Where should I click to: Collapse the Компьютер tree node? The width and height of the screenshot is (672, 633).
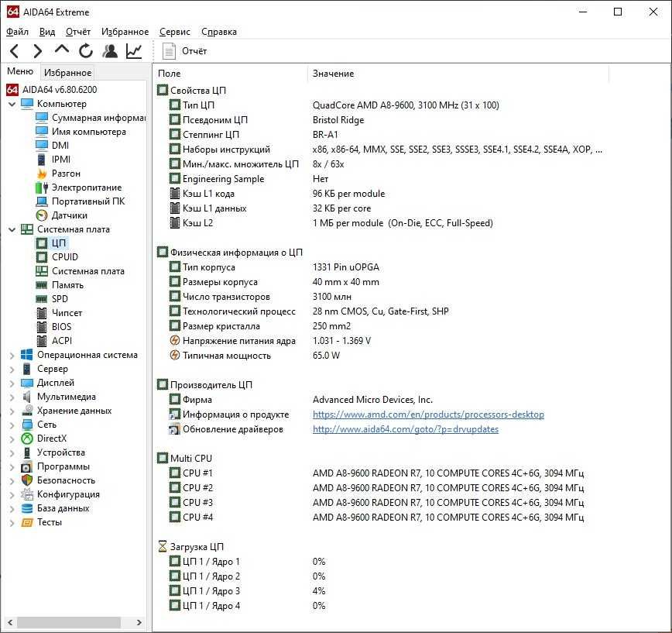pos(12,104)
